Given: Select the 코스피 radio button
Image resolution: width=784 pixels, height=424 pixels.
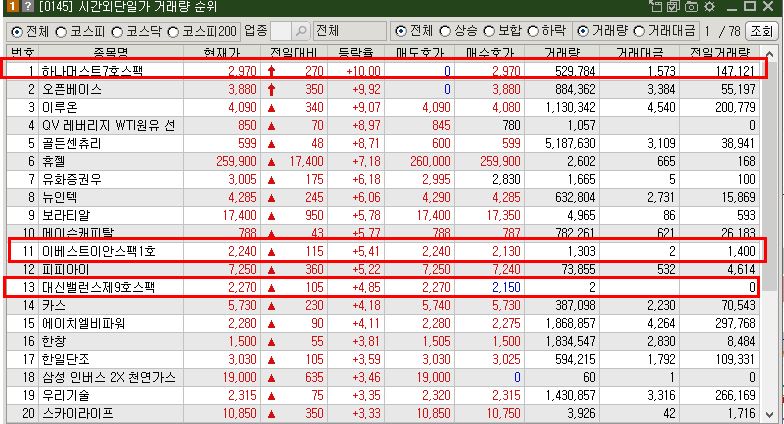Looking at the screenshot, I should click(61, 32).
